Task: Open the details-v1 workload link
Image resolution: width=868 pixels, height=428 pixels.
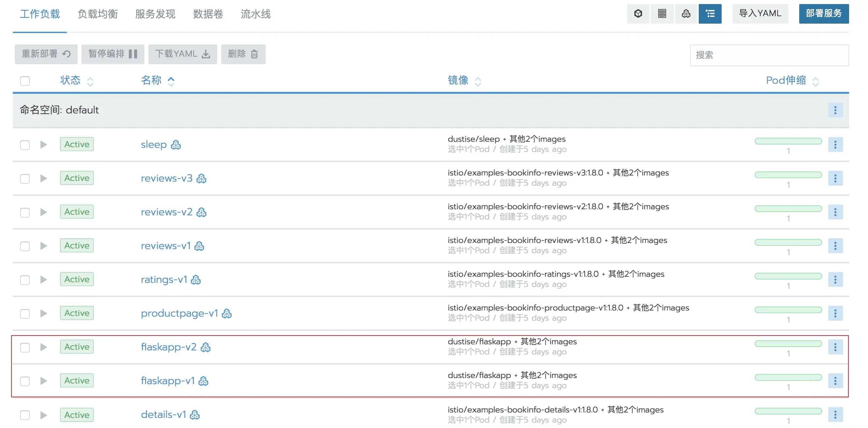Action: (x=163, y=414)
